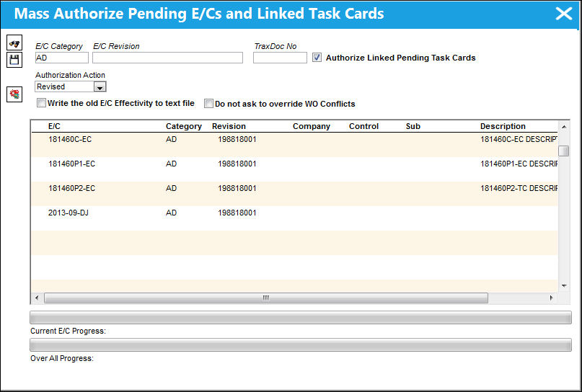Image resolution: width=582 pixels, height=392 pixels.
Task: Select row 181460P1-EC
Action: pyautogui.click(x=294, y=169)
